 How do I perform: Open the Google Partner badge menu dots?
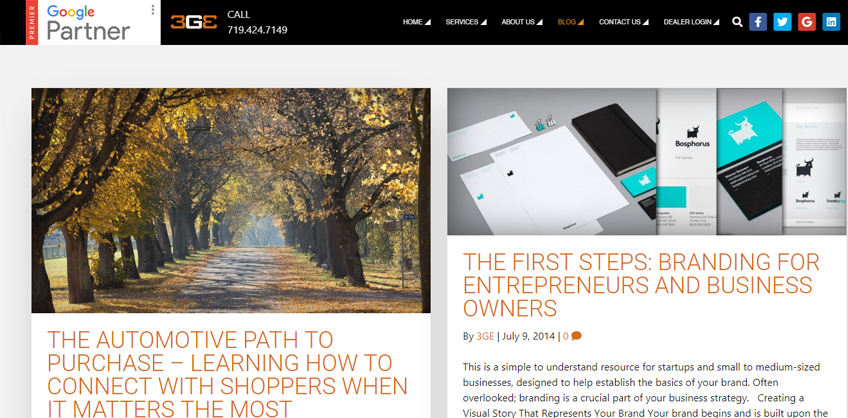pyautogui.click(x=153, y=10)
